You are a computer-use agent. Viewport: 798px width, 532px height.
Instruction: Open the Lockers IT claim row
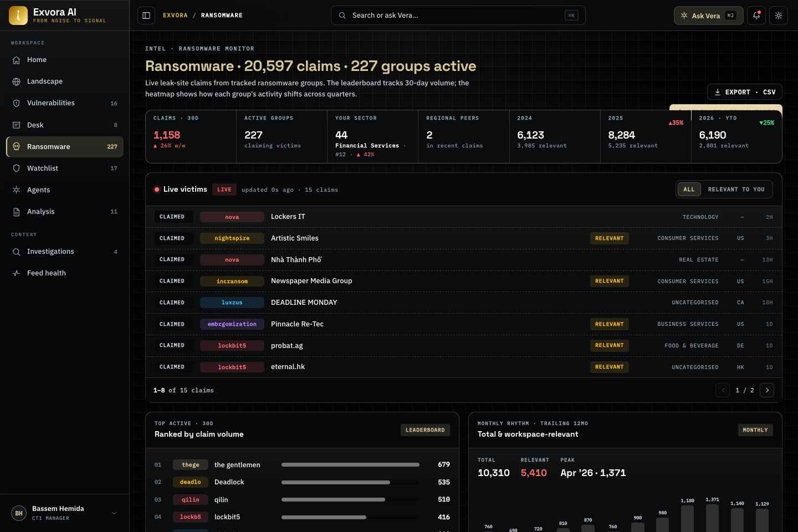[464, 217]
